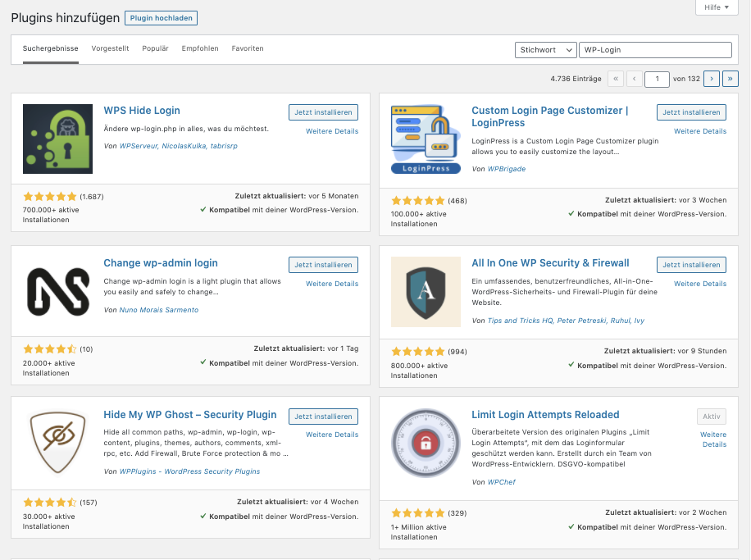Open Weitere Details for WPS Hide Login
Image resolution: width=751 pixels, height=560 pixels.
[332, 131]
